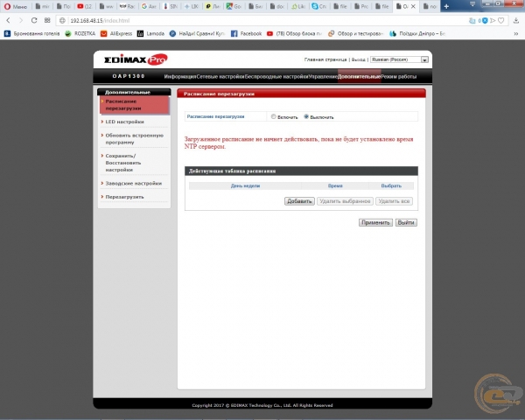This screenshot has width=525, height=420.
Task: Click the Время column header
Action: coord(335,185)
